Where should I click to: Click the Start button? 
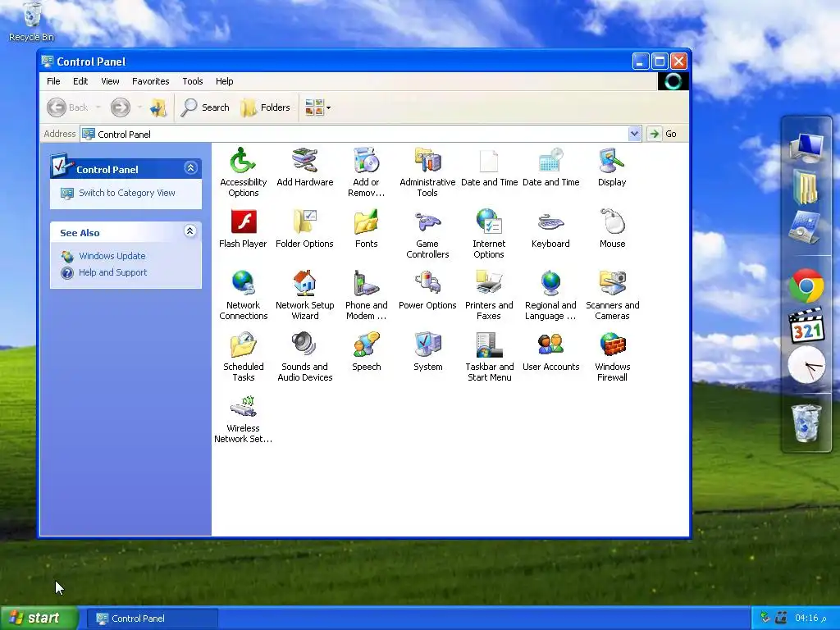39,619
